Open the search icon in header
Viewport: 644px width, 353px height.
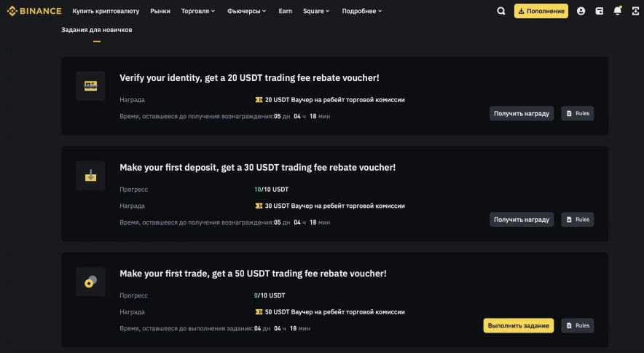pyautogui.click(x=501, y=11)
